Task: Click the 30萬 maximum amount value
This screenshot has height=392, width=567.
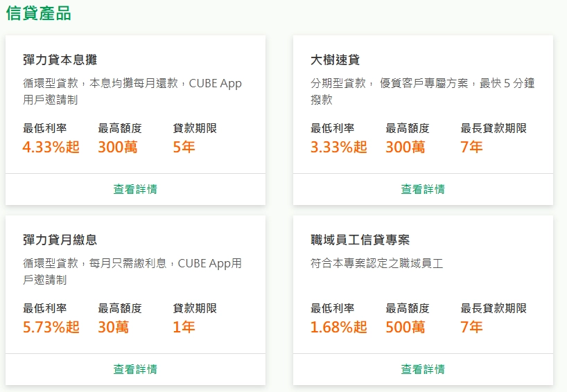Action: click(x=114, y=327)
